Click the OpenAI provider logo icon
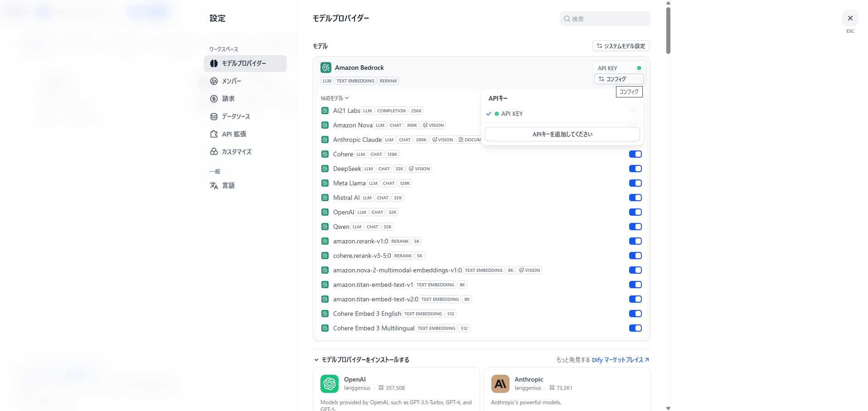Viewport: 868px width, 411px height. pos(329,384)
